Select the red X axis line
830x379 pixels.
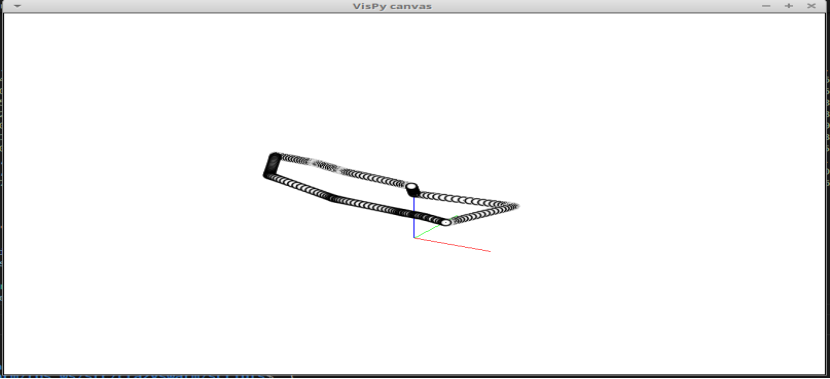[453, 244]
